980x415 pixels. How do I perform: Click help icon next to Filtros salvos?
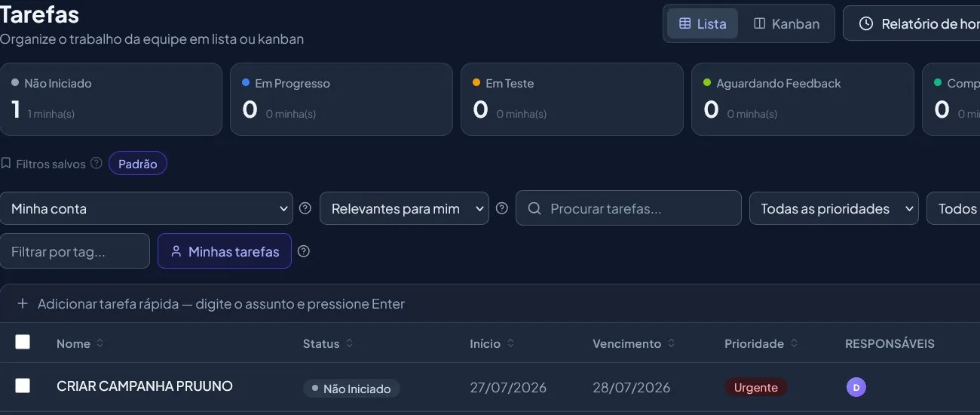tap(96, 163)
